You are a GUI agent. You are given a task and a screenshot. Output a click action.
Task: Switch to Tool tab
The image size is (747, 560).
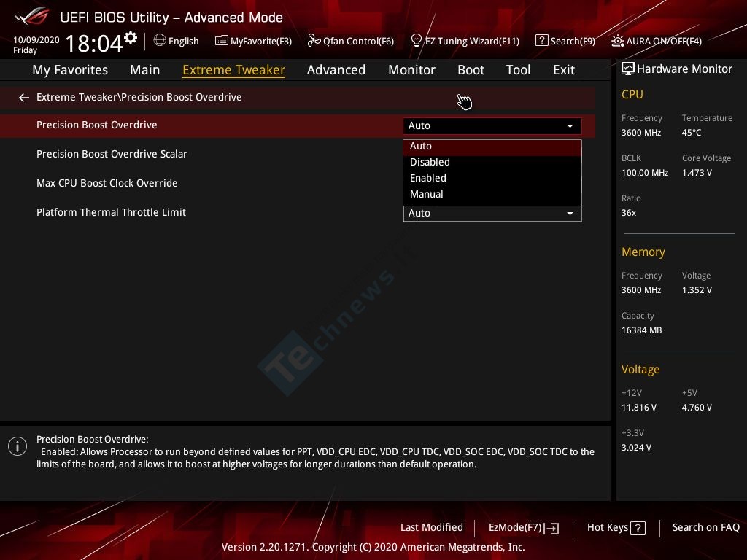(518, 70)
